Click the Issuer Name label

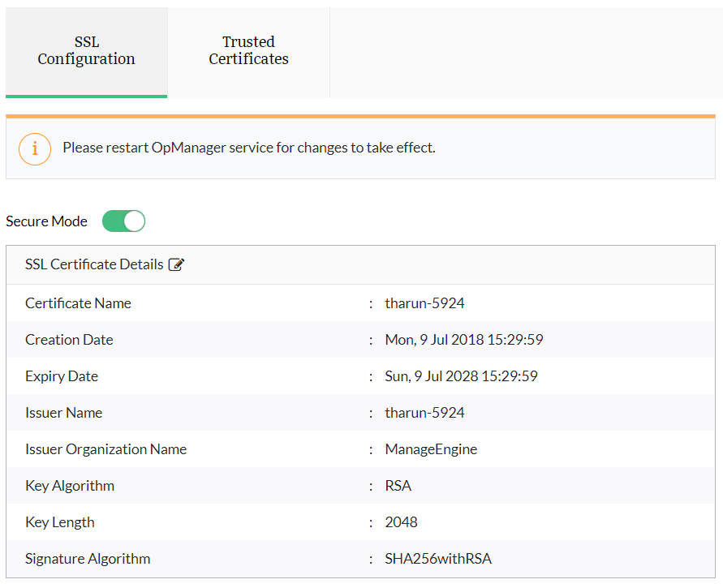[x=63, y=413]
